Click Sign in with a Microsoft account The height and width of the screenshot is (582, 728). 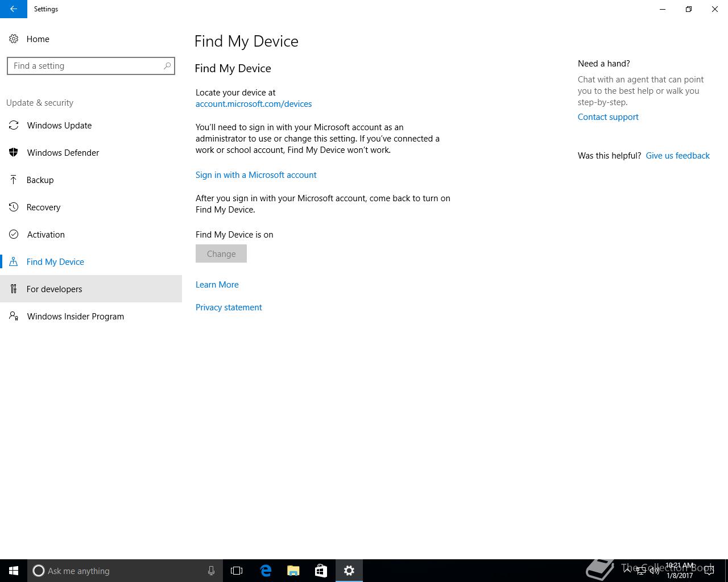coord(256,175)
